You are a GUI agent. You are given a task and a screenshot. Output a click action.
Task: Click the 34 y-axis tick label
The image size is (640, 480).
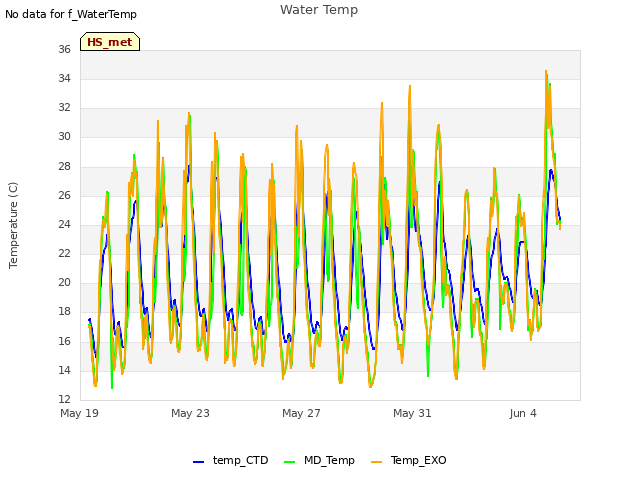[64, 78]
